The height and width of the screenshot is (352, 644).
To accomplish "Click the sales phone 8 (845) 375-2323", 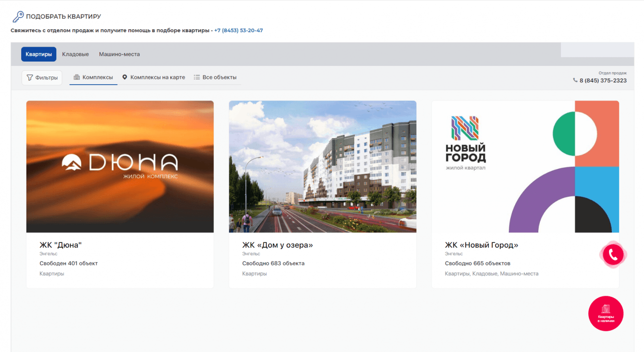I will (x=603, y=80).
